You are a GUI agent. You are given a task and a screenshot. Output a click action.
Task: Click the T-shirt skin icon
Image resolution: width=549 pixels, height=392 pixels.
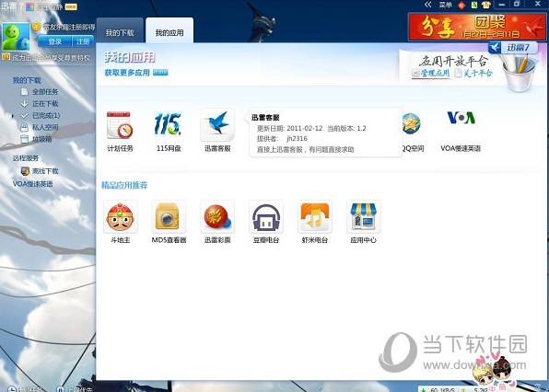click(x=486, y=5)
